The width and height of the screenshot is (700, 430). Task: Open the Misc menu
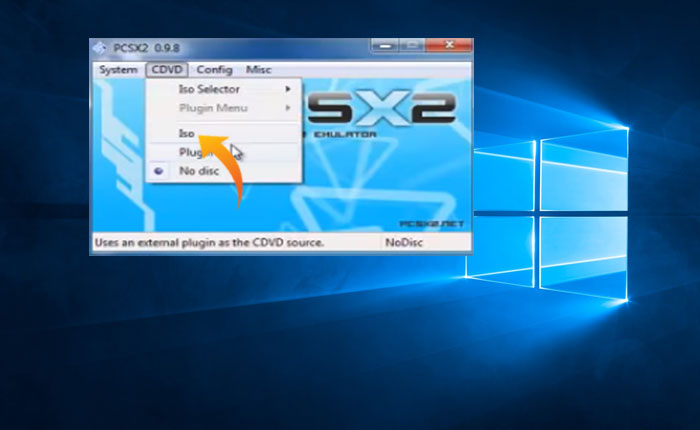click(258, 70)
